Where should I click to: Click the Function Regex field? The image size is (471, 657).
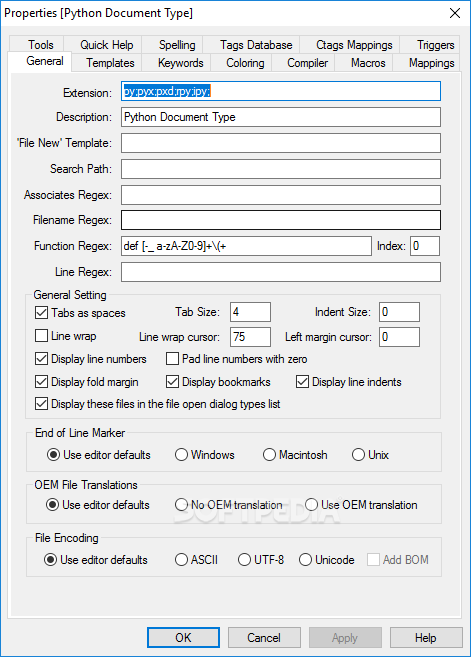point(246,246)
